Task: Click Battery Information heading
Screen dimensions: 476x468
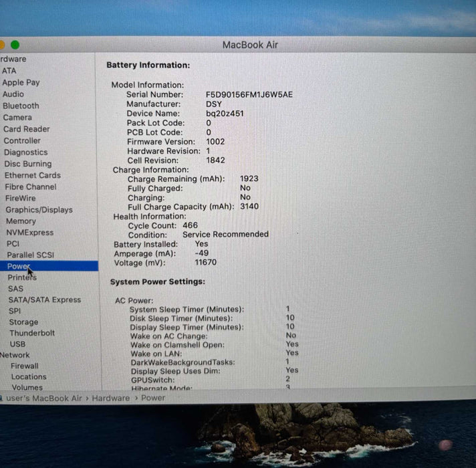Action: 148,66
